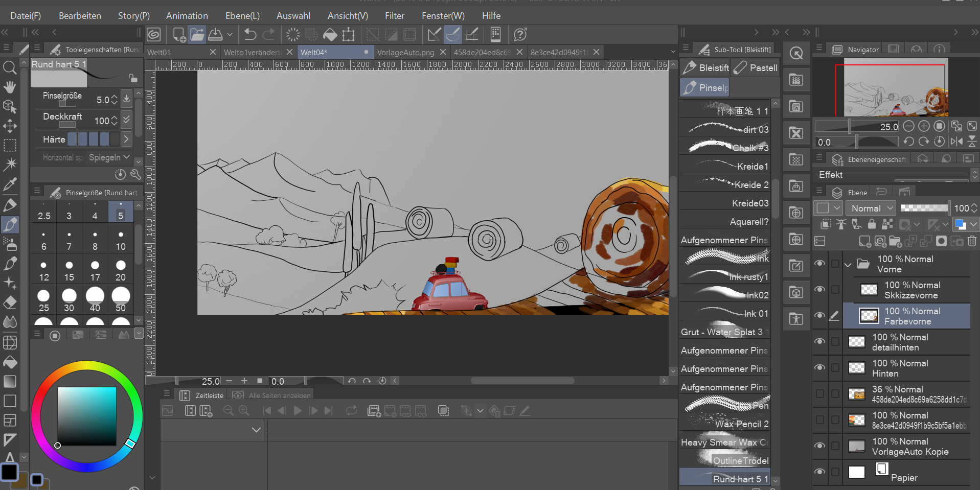The image size is (980, 490).
Task: Open the Normal blend mode dropdown
Action: pyautogui.click(x=871, y=208)
